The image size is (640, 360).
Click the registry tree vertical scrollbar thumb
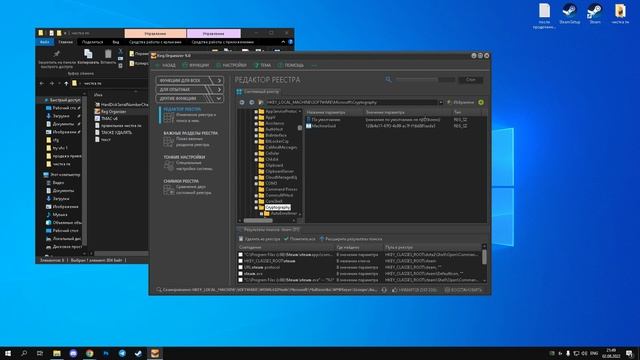300,128
